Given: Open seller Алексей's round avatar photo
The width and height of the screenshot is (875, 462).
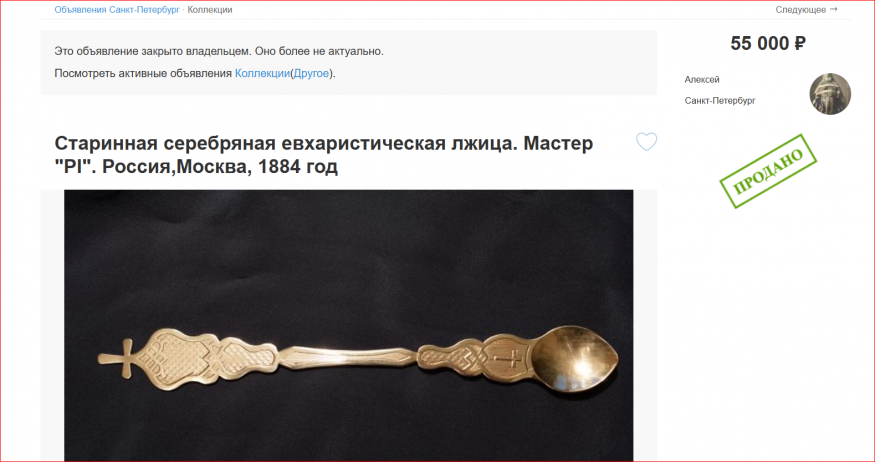Looking at the screenshot, I should pyautogui.click(x=830, y=94).
